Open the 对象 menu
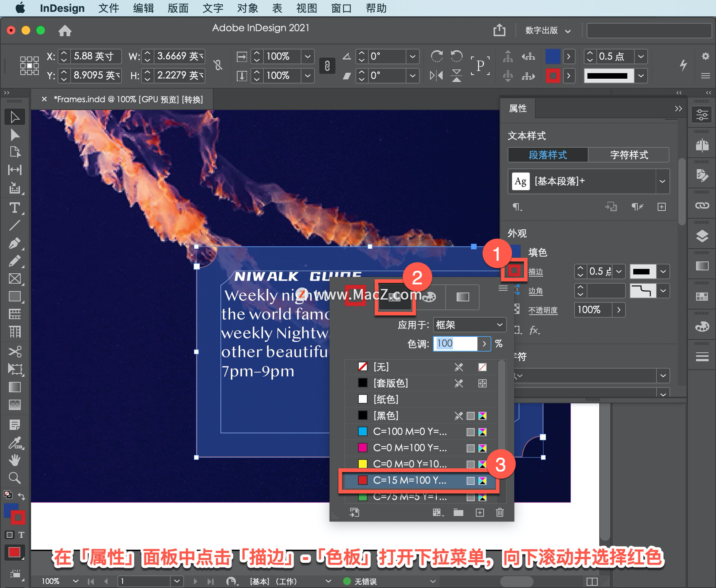The width and height of the screenshot is (716, 588). (248, 8)
